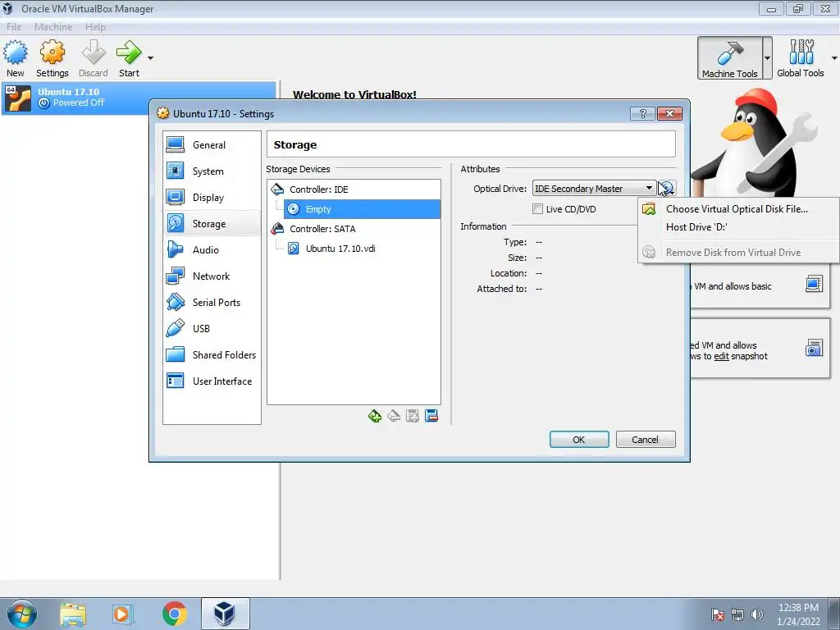
Task: Start the virtual machine with the green arrow
Action: [x=129, y=58]
